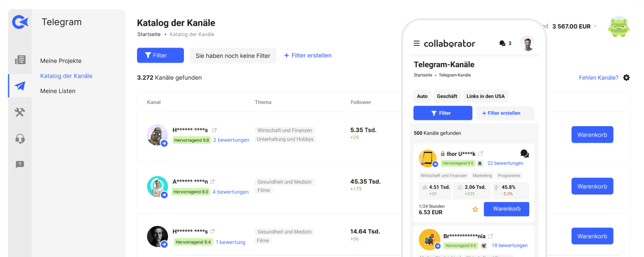The height and width of the screenshot is (257, 644).
Task: Open external link icon for Hervorragend 9.8 channel
Action: tap(214, 130)
